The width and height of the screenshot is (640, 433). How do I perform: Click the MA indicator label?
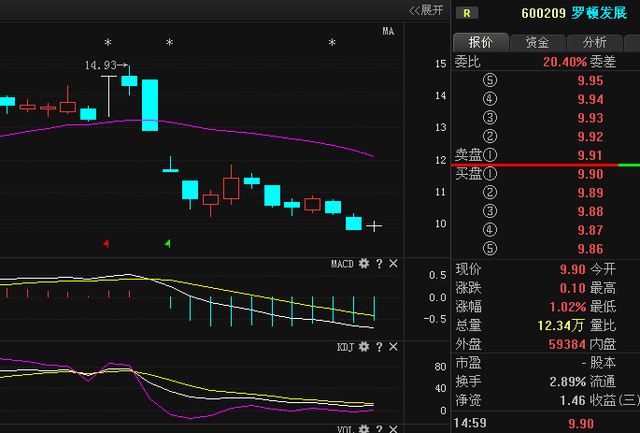tap(388, 31)
